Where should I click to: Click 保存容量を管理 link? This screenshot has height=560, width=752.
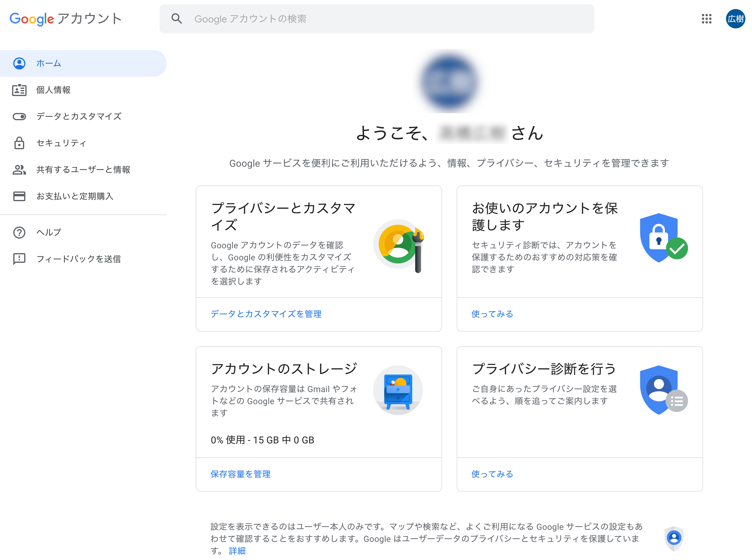pos(240,474)
